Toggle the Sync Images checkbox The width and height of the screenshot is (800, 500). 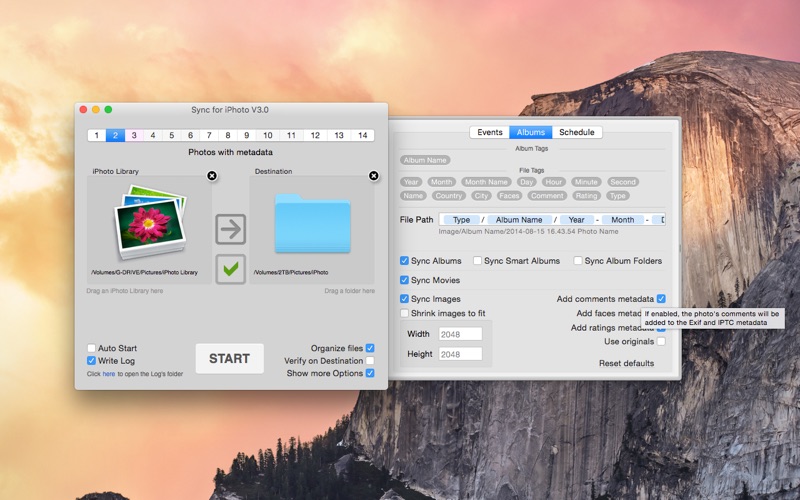point(404,299)
